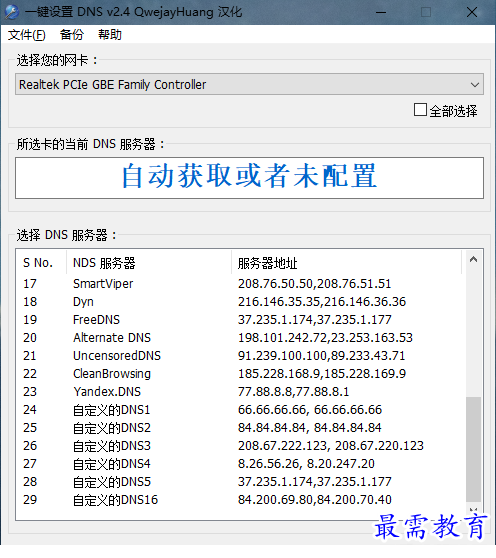
Task: Select the 自定义的DNS3 row
Action: 241,446
